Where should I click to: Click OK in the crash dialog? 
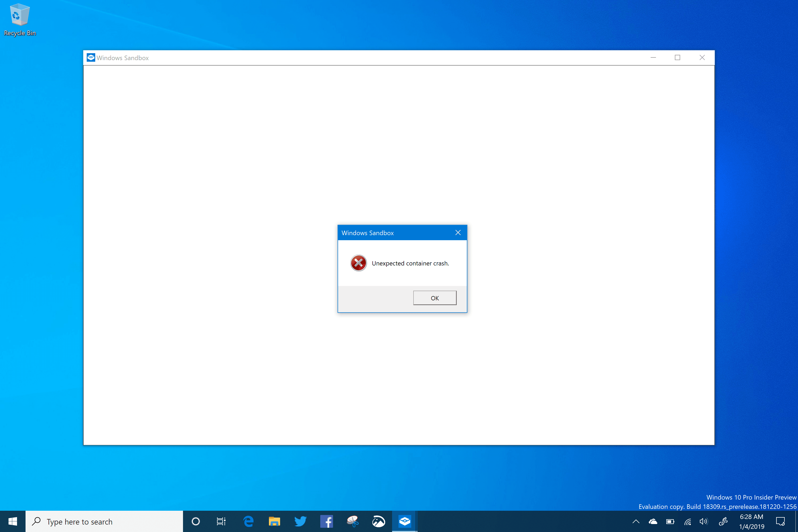coord(435,298)
